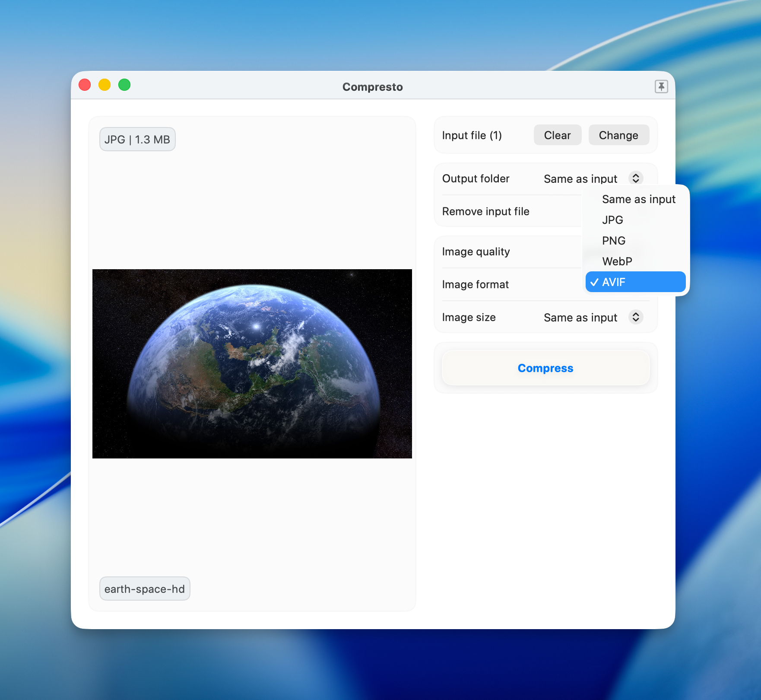Screen dimensions: 761x700
Task: Clear the input file
Action: click(x=557, y=135)
